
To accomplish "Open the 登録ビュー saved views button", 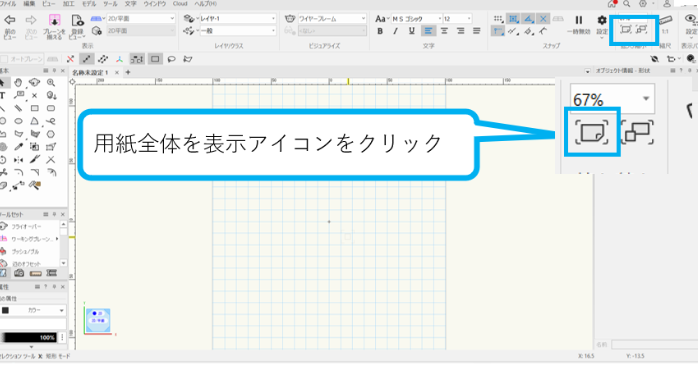I will point(77,20).
